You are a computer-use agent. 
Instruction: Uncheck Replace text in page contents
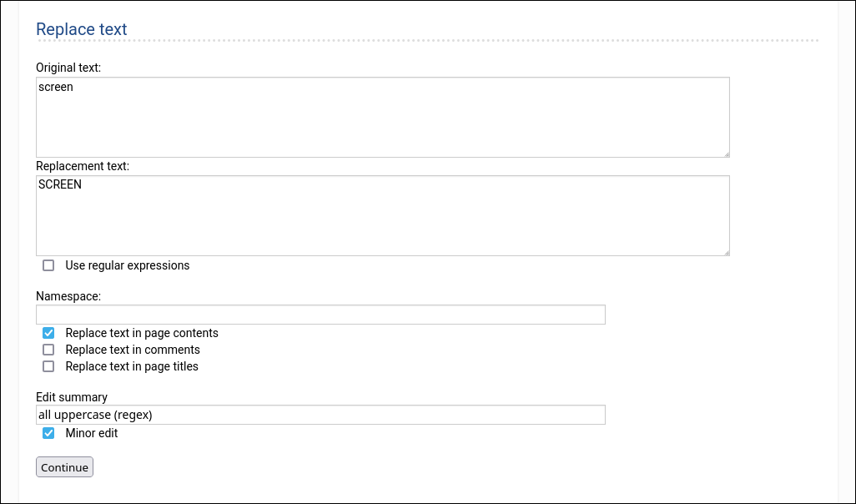[x=48, y=332]
